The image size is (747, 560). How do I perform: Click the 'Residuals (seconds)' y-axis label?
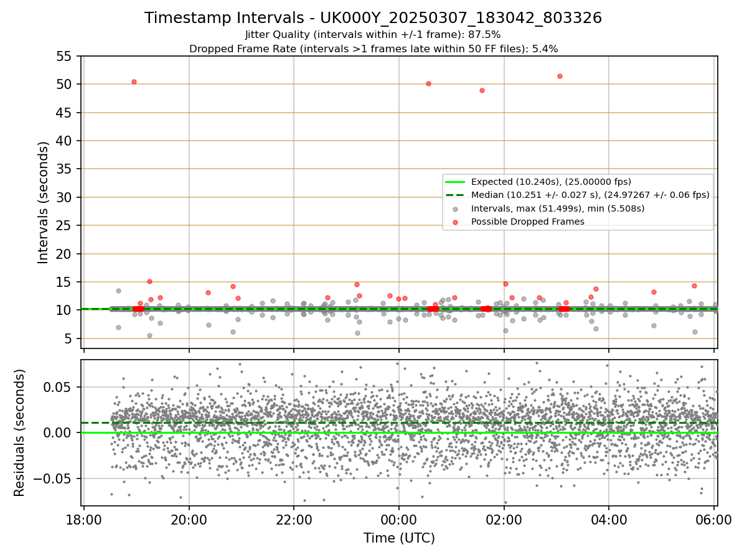(x=20, y=432)
